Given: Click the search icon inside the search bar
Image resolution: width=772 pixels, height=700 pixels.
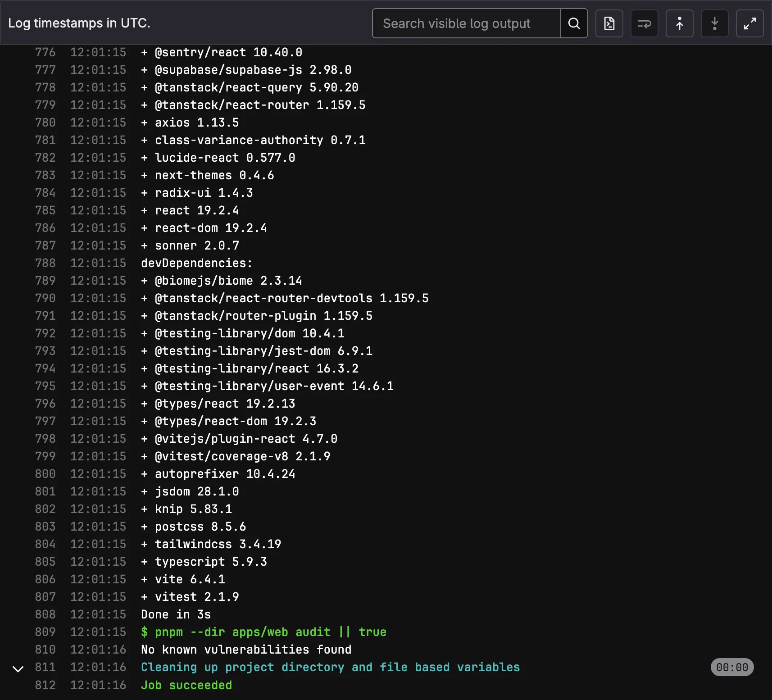Looking at the screenshot, I should click(x=575, y=23).
